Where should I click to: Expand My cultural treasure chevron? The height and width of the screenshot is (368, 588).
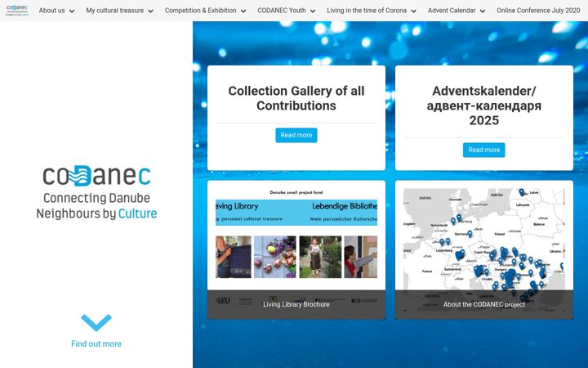pos(150,11)
